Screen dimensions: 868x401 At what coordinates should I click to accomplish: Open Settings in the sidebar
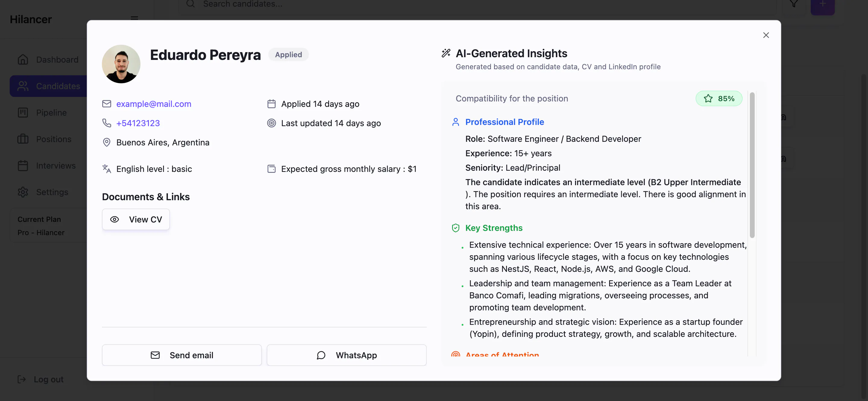click(x=48, y=192)
